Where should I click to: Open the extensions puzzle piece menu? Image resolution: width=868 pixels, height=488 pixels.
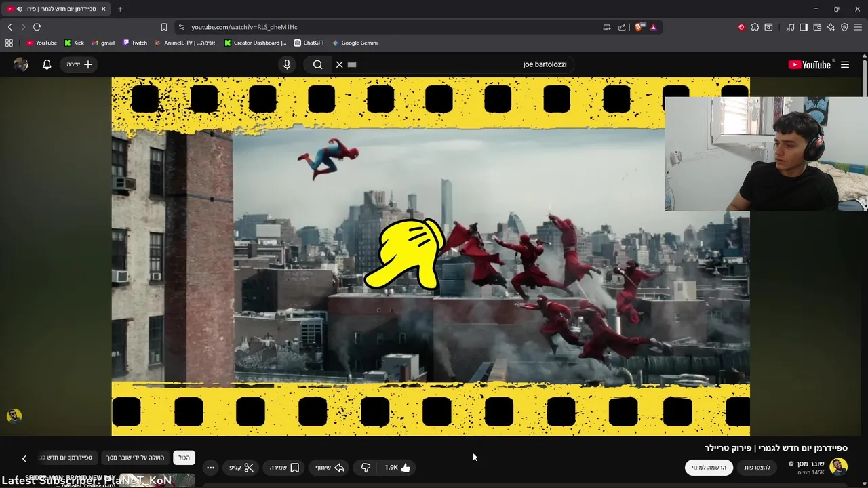point(755,27)
